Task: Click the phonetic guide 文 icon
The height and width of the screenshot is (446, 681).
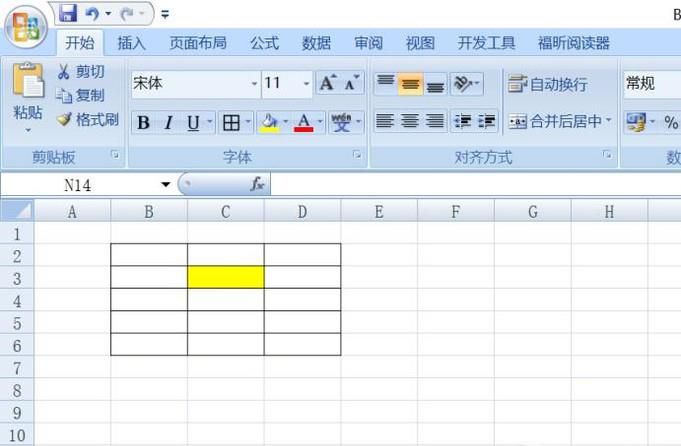Action: (341, 123)
